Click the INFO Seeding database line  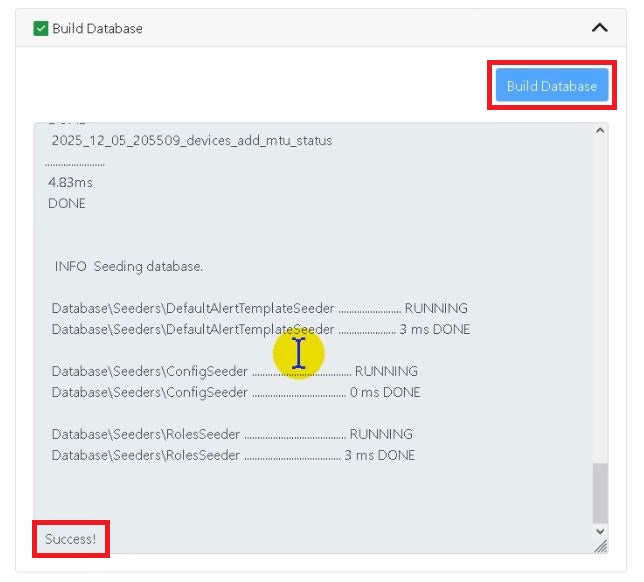coord(129,267)
